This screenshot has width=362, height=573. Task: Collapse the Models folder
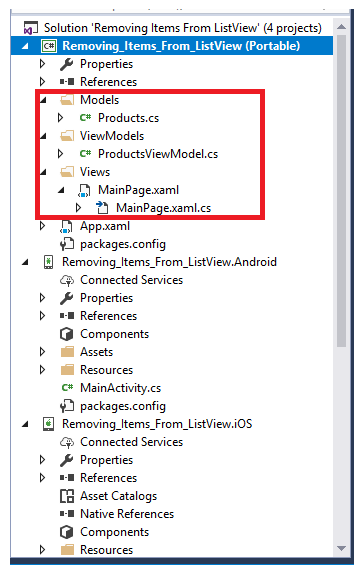pos(43,100)
